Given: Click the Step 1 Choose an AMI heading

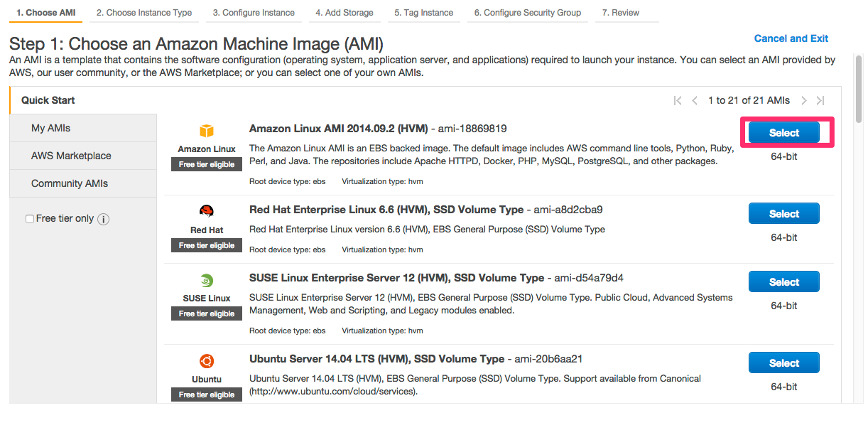Looking at the screenshot, I should (197, 45).
